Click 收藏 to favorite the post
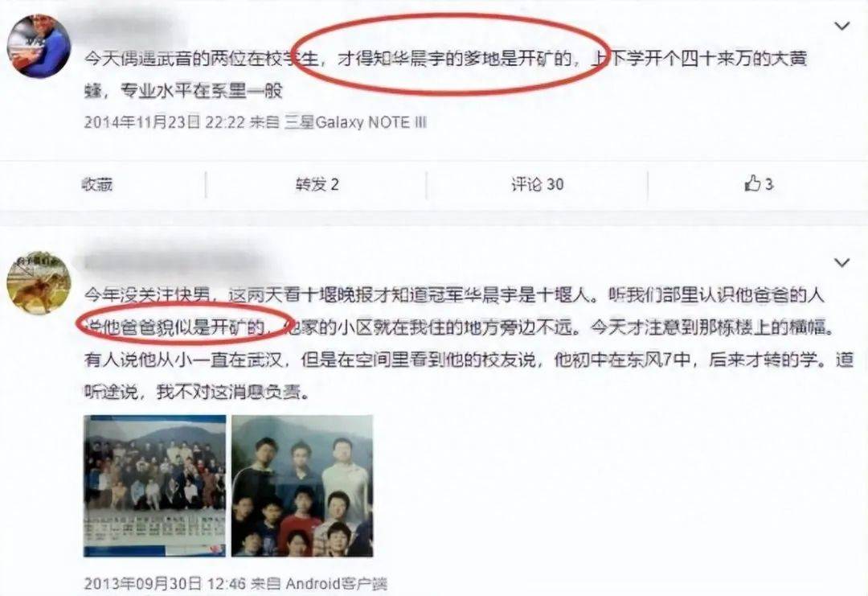The image size is (868, 596). coord(97,184)
